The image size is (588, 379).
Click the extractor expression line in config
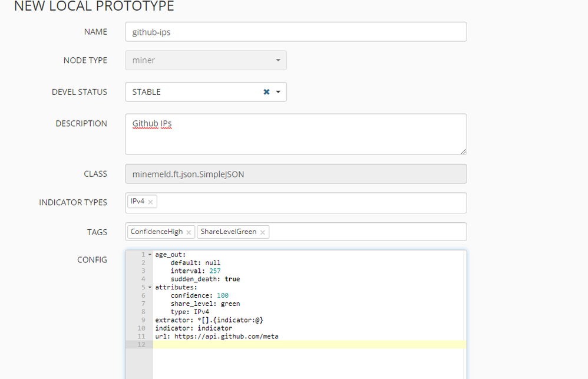[x=209, y=320]
